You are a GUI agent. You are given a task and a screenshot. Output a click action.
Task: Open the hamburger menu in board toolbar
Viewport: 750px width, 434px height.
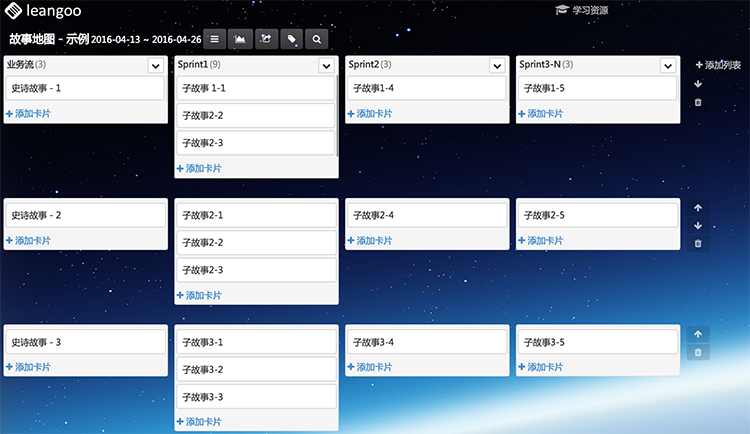click(x=214, y=39)
